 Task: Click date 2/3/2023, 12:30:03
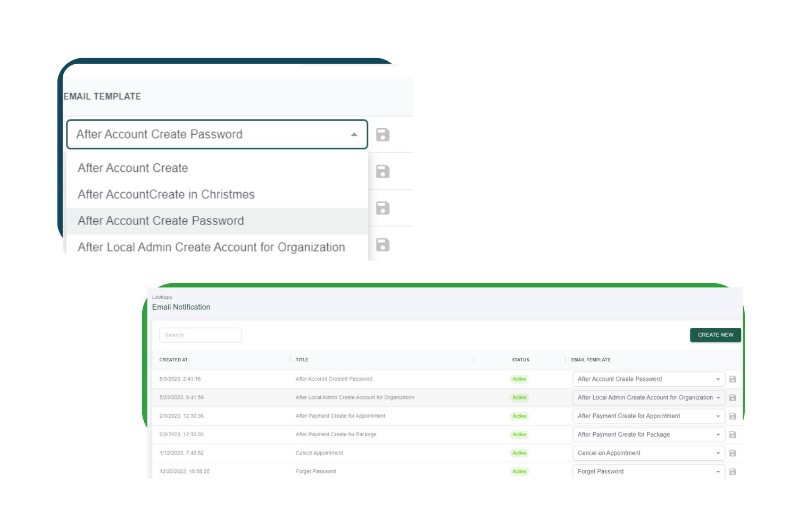181,435
